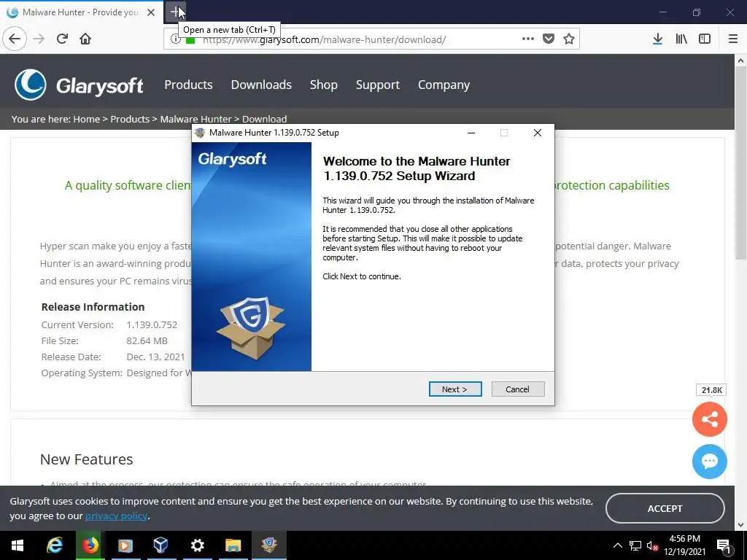Click site information icon in address bar

tap(175, 39)
